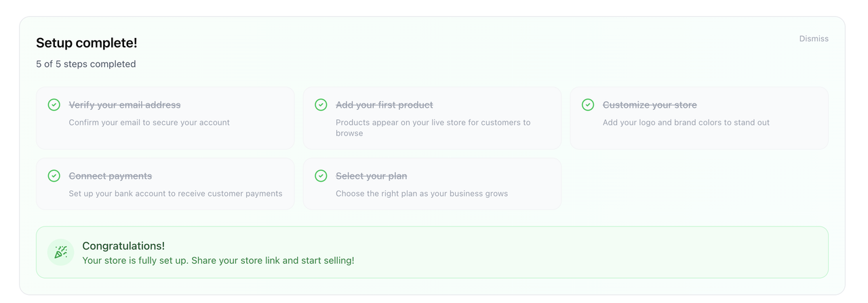
Task: Click the party popper celebration icon
Action: point(61,252)
